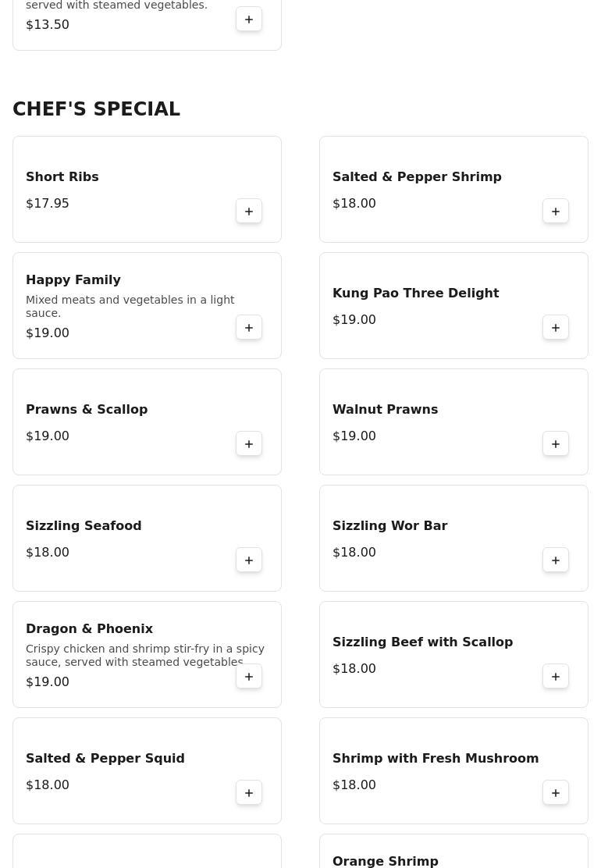
Task: Add Short Ribs to the order
Action: click(249, 212)
